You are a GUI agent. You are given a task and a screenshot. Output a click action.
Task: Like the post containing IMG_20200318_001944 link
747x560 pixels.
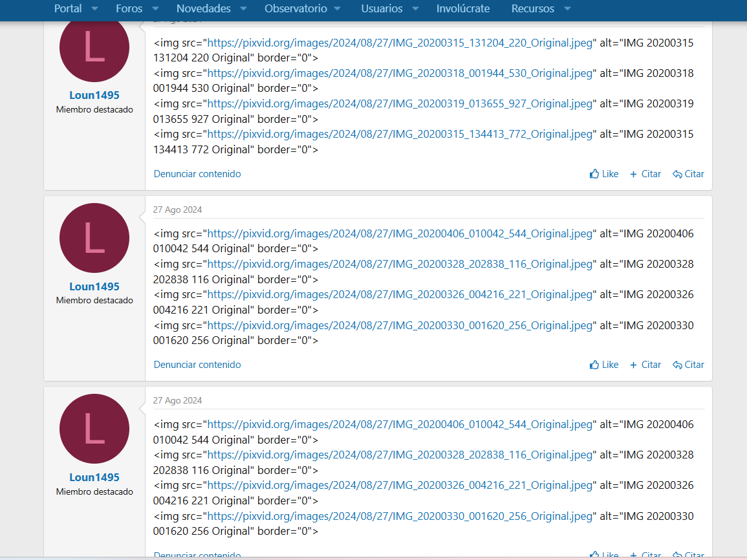603,174
